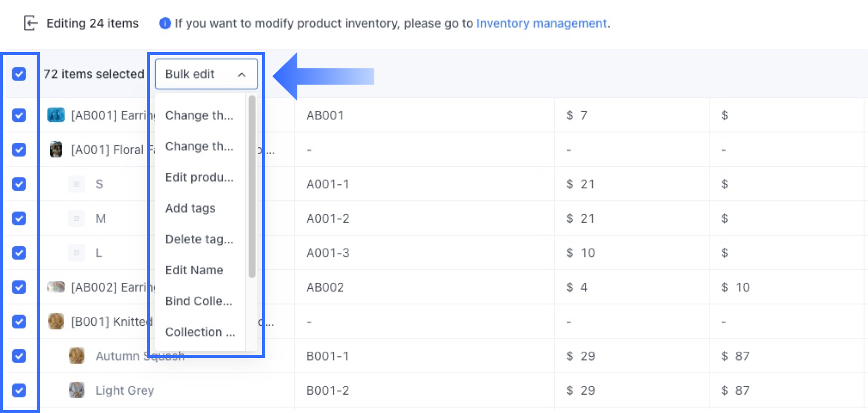The width and height of the screenshot is (868, 413).
Task: Click the Light Grey variant thumbnail
Action: [x=76, y=390]
